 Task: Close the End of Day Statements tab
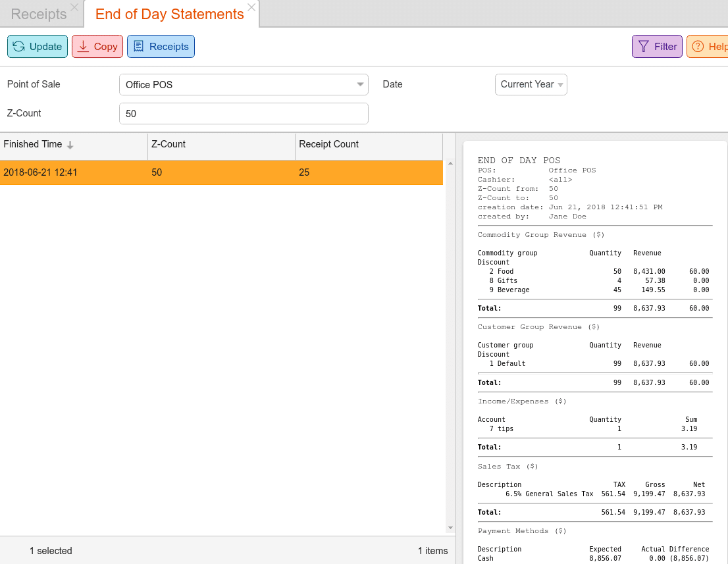coord(251,7)
